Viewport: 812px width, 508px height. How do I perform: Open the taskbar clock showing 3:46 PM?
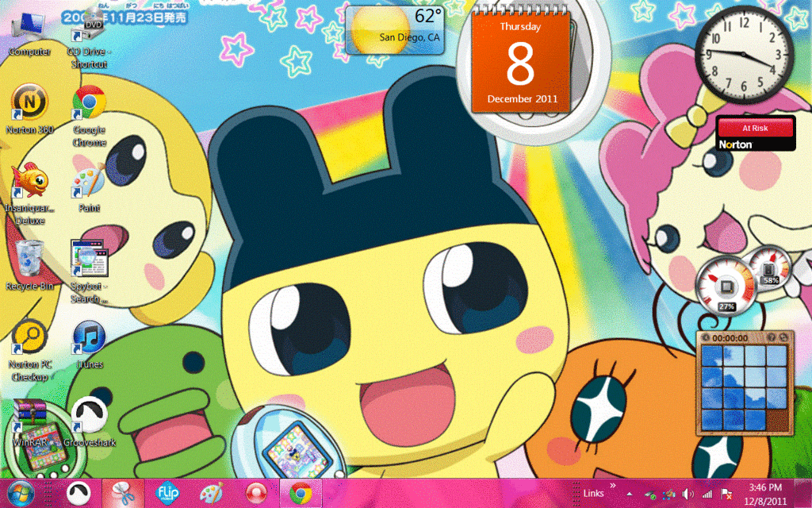point(765,494)
